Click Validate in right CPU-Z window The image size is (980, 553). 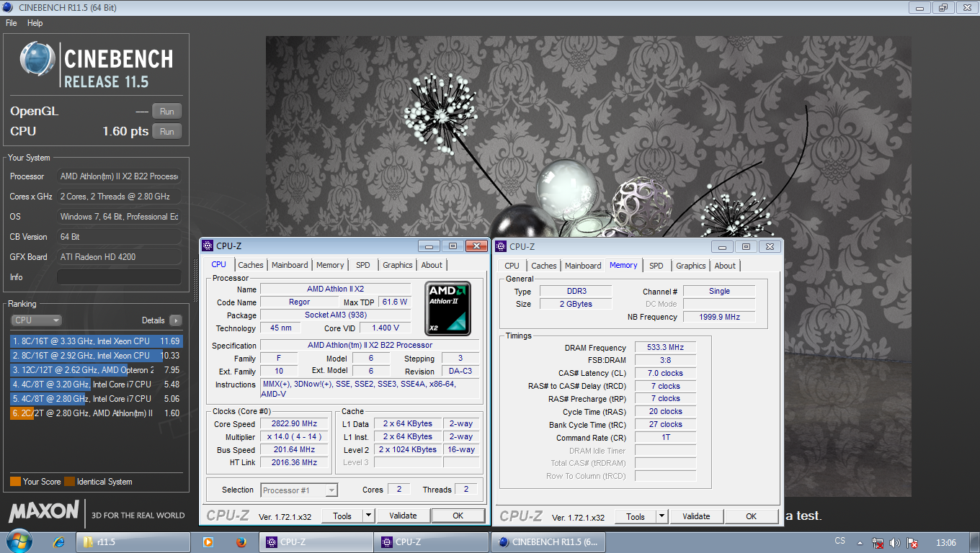696,516
